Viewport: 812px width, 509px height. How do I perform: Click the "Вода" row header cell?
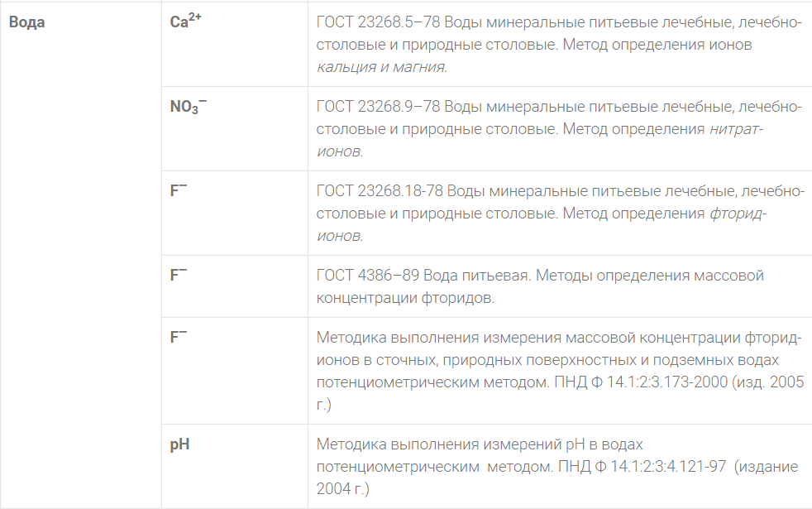point(27,22)
